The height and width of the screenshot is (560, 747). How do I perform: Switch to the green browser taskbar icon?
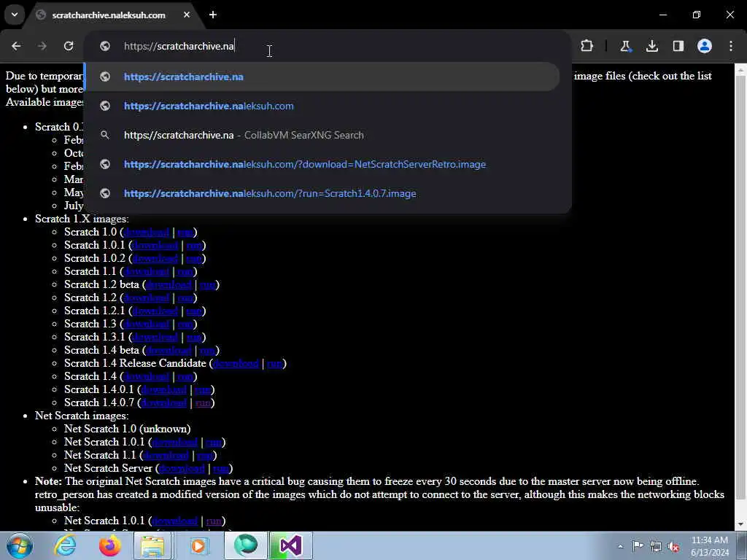coord(246,545)
